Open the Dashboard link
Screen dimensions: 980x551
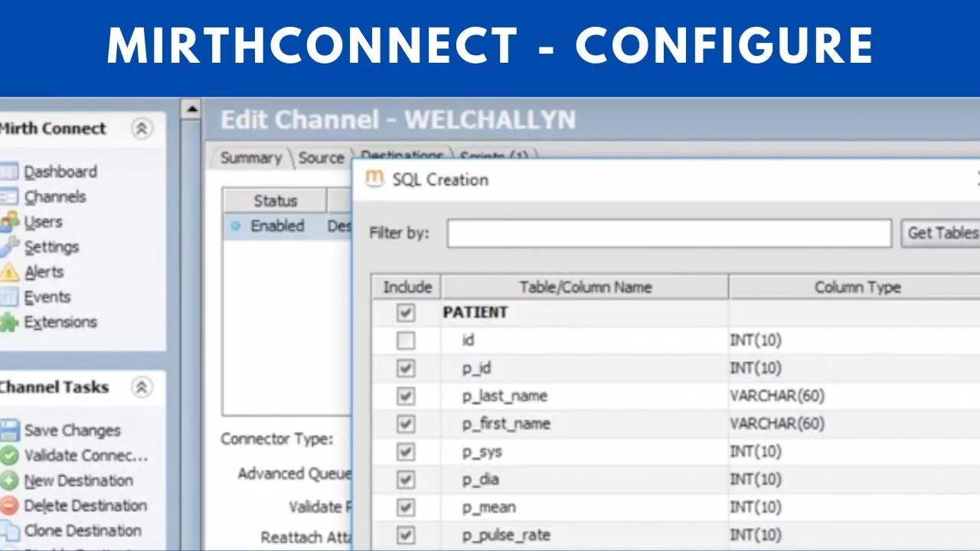(60, 171)
